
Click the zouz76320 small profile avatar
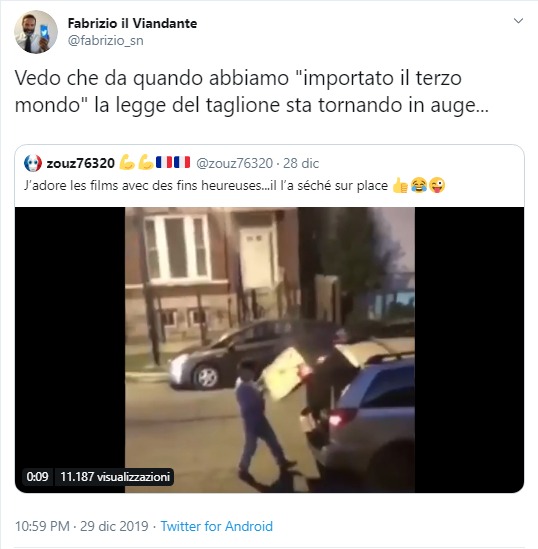(x=33, y=163)
